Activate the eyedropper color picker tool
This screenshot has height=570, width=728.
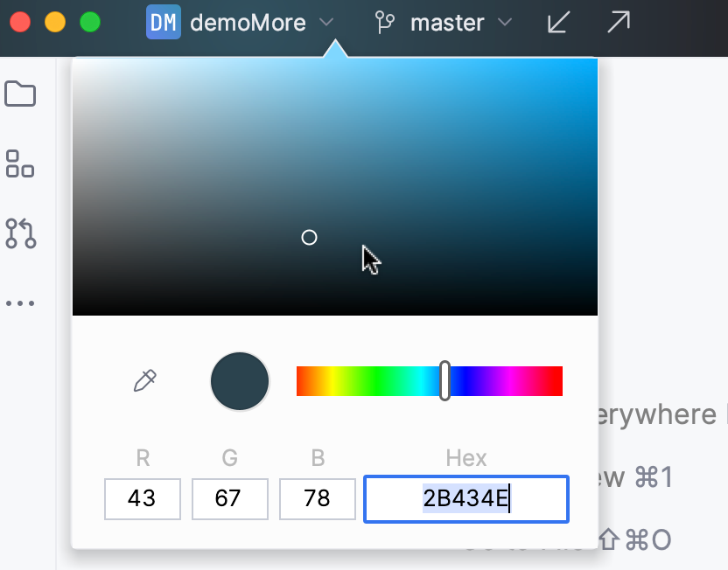pyautogui.click(x=144, y=380)
